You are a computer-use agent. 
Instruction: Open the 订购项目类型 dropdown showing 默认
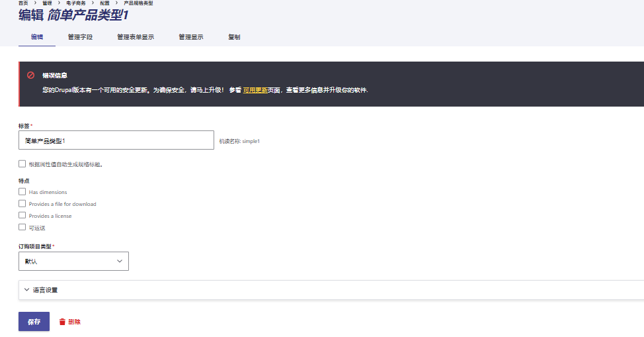73,262
